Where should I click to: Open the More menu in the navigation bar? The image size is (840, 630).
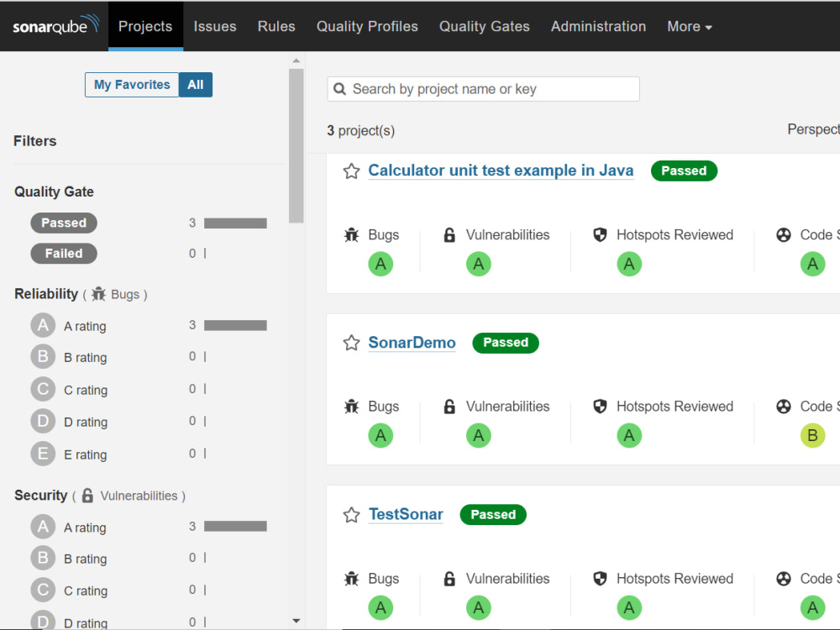click(689, 26)
